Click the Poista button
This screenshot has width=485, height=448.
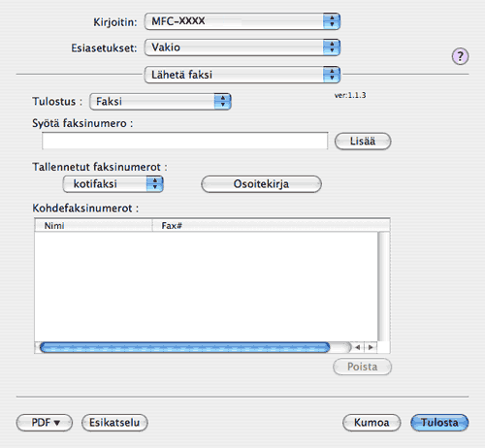pyautogui.click(x=362, y=367)
